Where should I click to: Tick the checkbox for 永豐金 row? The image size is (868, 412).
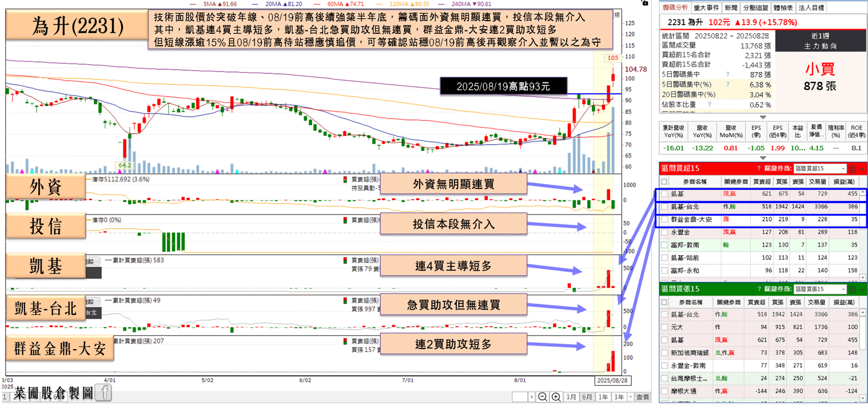(664, 232)
